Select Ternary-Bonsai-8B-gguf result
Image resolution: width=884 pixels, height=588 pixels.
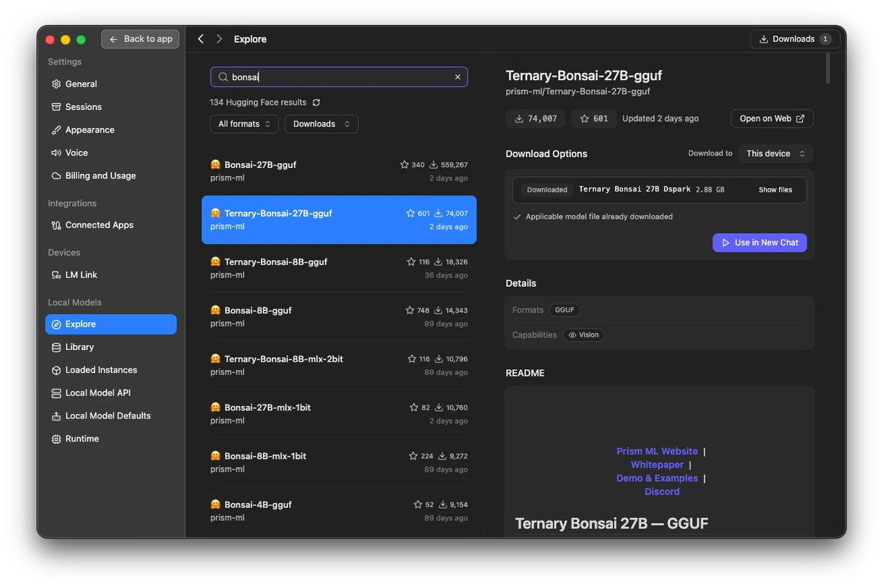click(339, 268)
